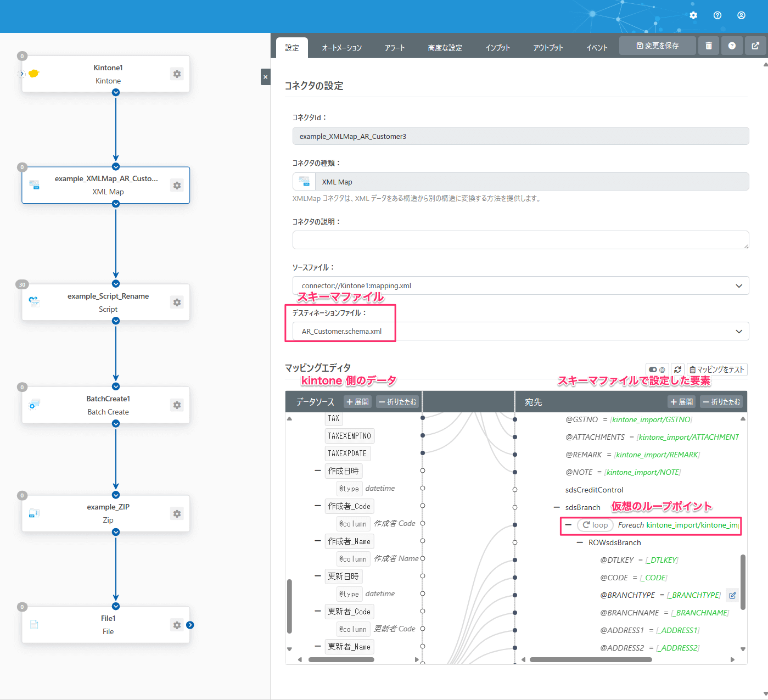Collapse the 更新日時 source node
The height and width of the screenshot is (700, 768).
pyautogui.click(x=318, y=576)
